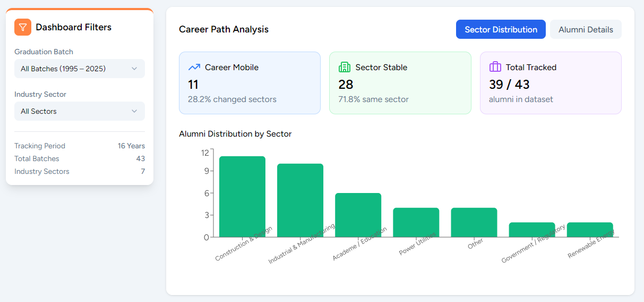Open the Graduation Batch dropdown
The width and height of the screenshot is (644, 302).
pyautogui.click(x=80, y=69)
